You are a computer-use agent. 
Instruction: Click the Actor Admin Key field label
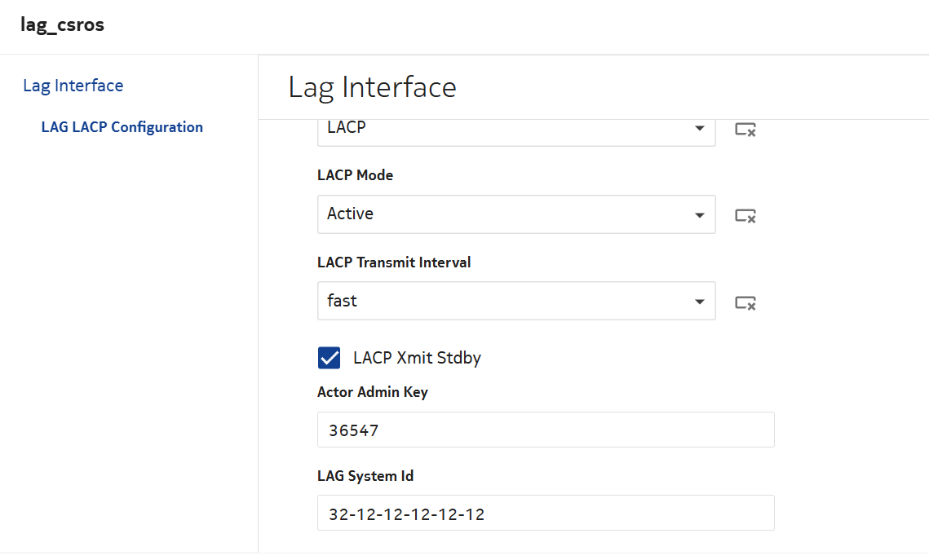tap(372, 392)
